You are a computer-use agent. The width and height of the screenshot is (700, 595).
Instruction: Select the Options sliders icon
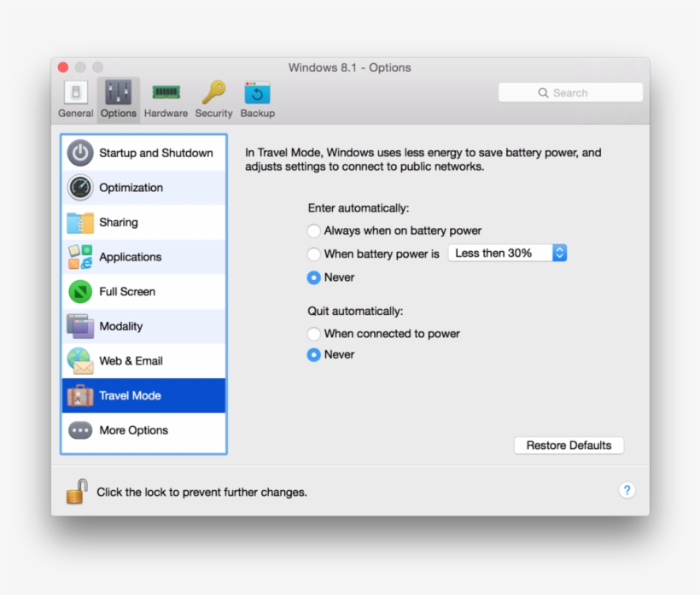point(119,92)
